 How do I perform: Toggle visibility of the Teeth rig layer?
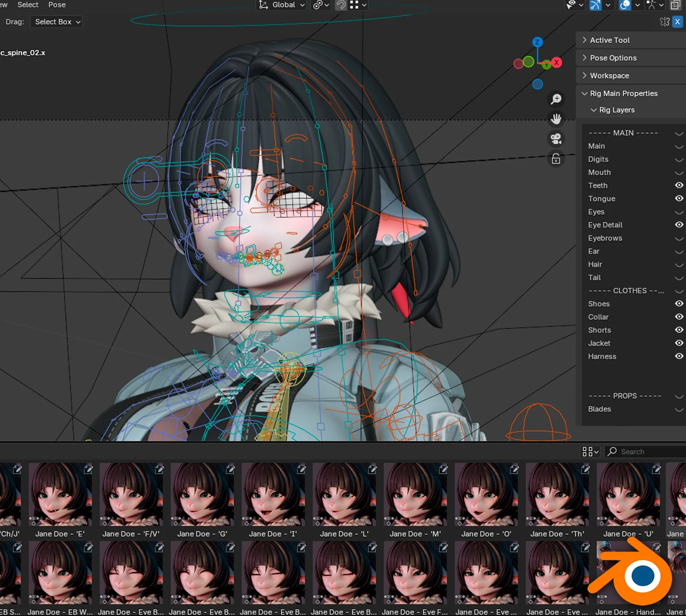point(679,185)
